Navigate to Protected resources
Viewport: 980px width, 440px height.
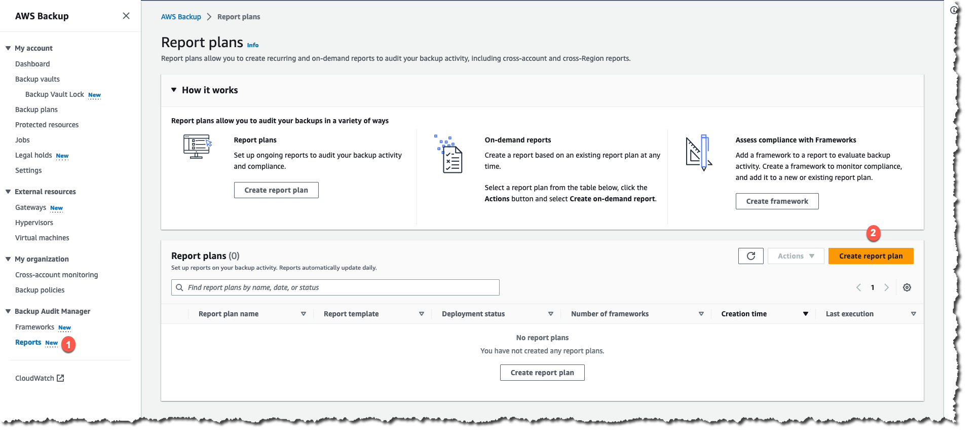(47, 125)
